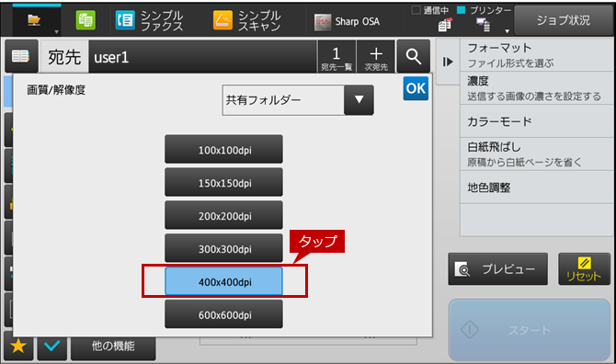This screenshot has width=616, height=364.
Task: Select シンプルファクス mode
Action: coord(149,20)
